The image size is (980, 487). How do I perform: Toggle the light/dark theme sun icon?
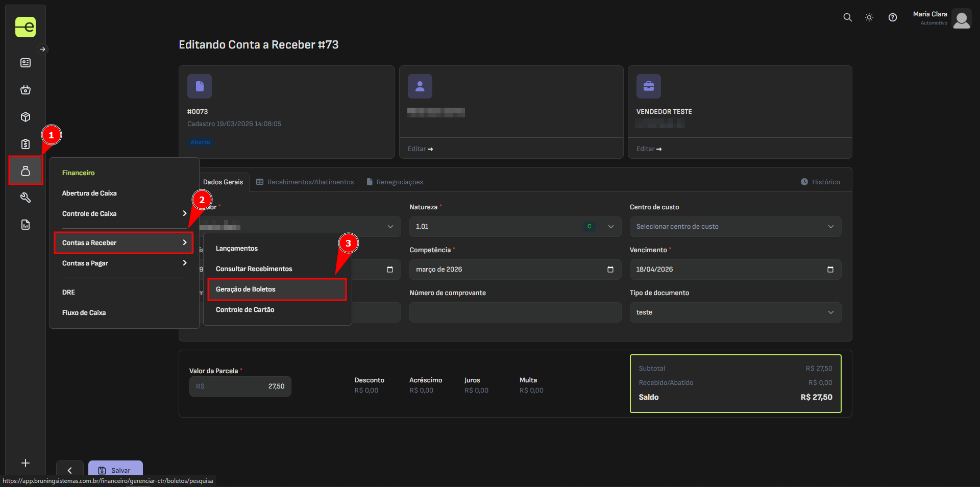coord(869,17)
